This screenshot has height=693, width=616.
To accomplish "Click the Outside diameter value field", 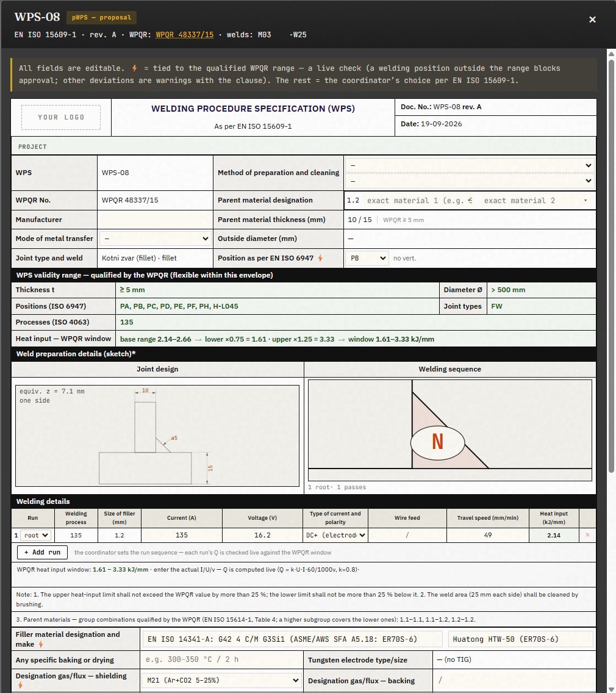I will point(470,239).
